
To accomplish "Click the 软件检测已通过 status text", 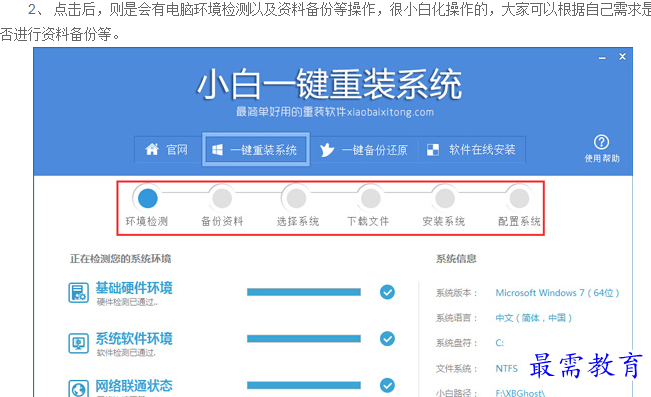I will click(126, 353).
